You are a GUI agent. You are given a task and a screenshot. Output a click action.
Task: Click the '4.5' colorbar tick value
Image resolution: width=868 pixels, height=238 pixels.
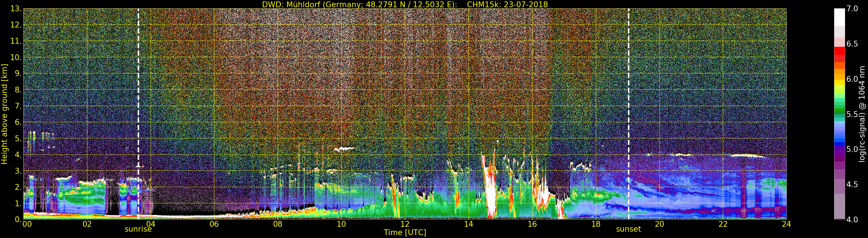pos(852,185)
